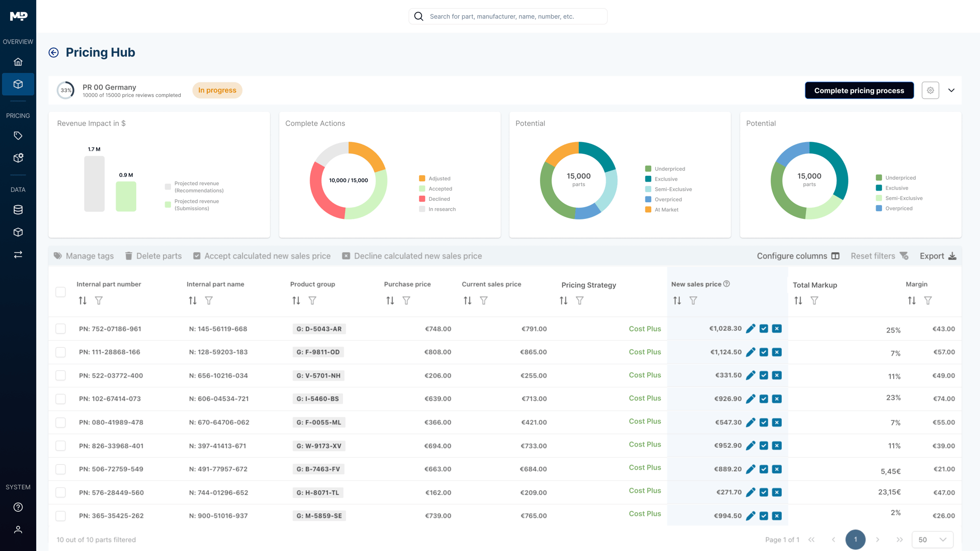Click the back arrow beside Pricing Hub

click(54, 52)
